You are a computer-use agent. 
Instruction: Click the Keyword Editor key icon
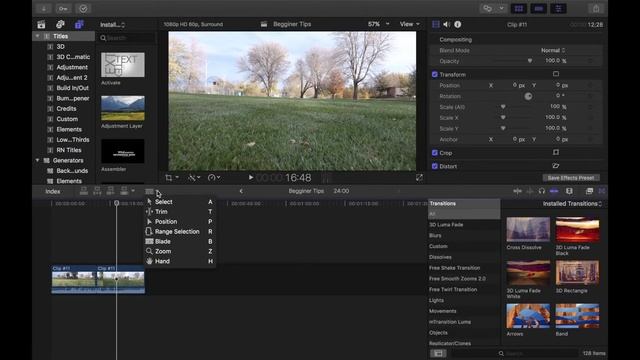(63, 9)
